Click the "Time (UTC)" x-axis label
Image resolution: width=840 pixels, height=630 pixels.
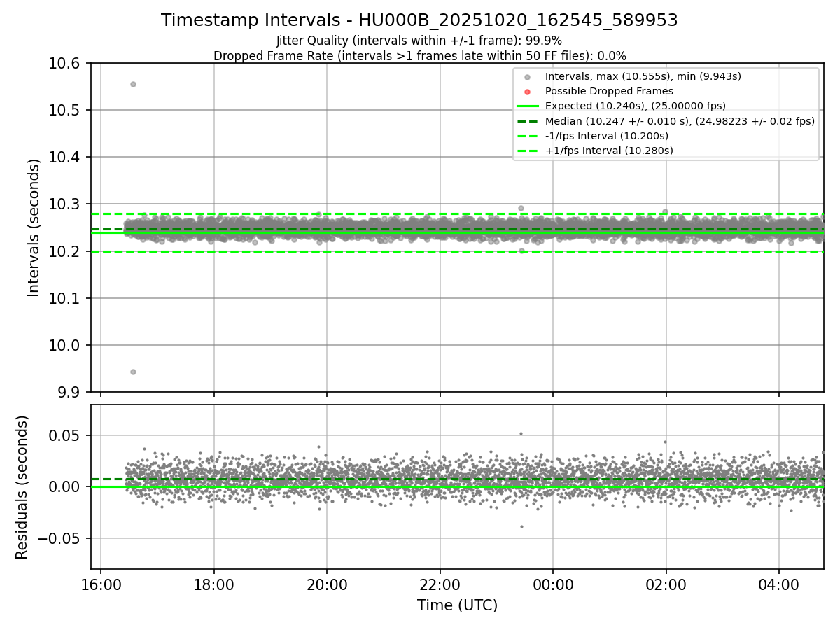point(457,605)
